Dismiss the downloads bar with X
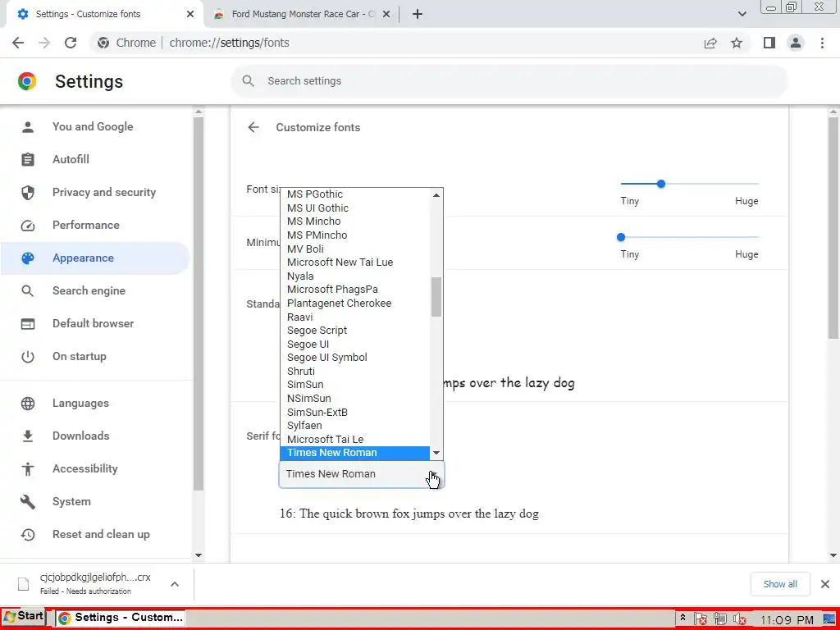The image size is (840, 630). pyautogui.click(x=825, y=584)
